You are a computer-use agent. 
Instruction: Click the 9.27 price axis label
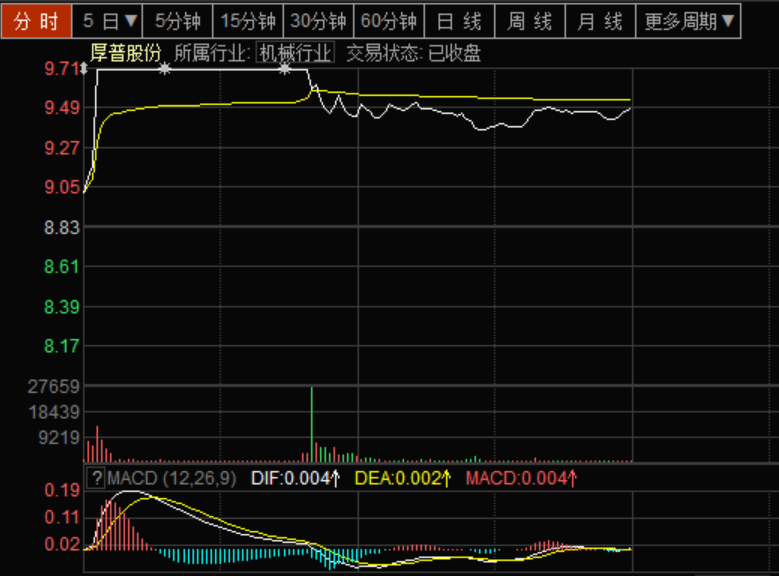coord(62,148)
